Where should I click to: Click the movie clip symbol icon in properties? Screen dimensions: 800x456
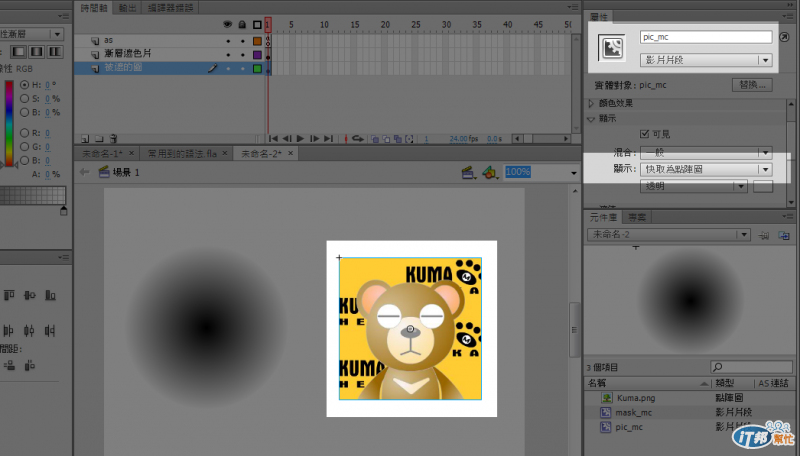point(611,48)
